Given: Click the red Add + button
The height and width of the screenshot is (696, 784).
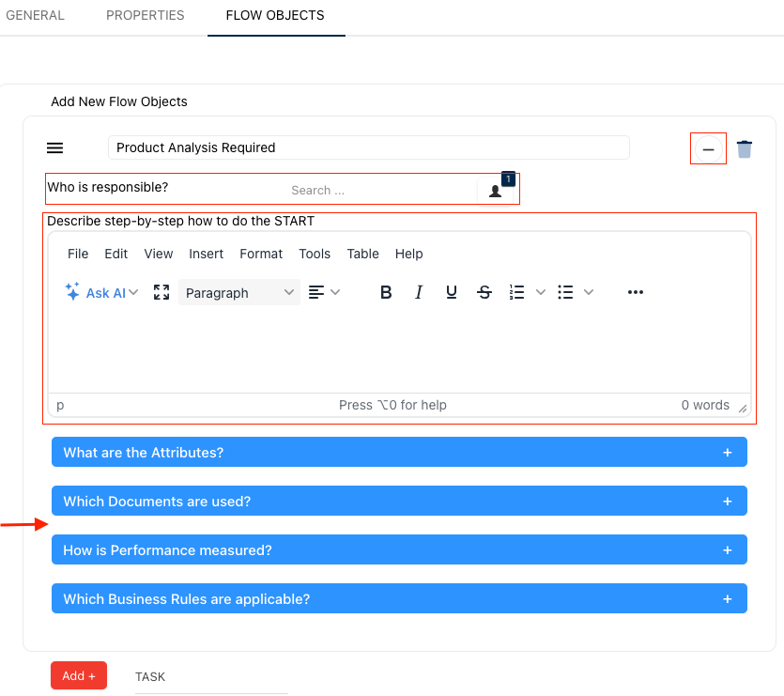Looking at the screenshot, I should pyautogui.click(x=79, y=675).
